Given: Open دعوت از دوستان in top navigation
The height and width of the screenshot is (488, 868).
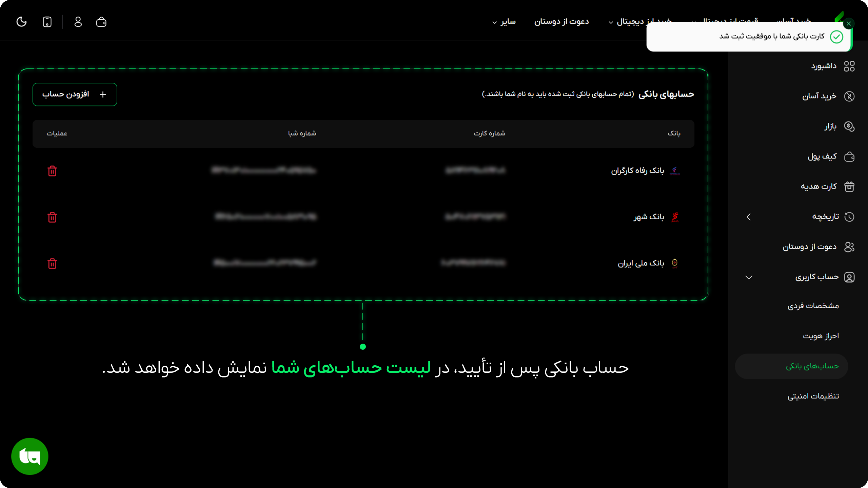Looking at the screenshot, I should 561,22.
